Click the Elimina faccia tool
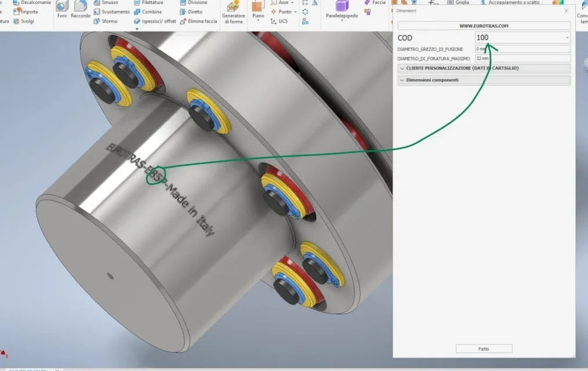Screen dimensions: 588x371 click(198, 21)
